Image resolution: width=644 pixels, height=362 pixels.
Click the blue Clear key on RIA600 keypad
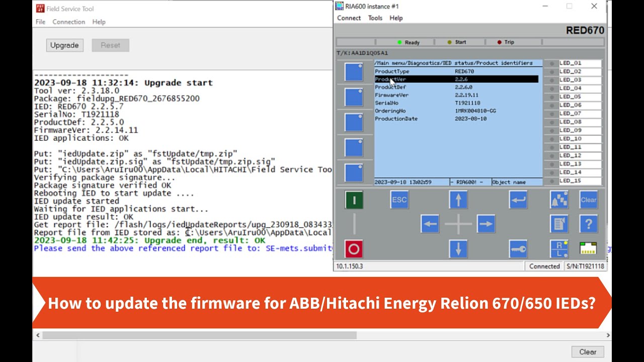[588, 200]
